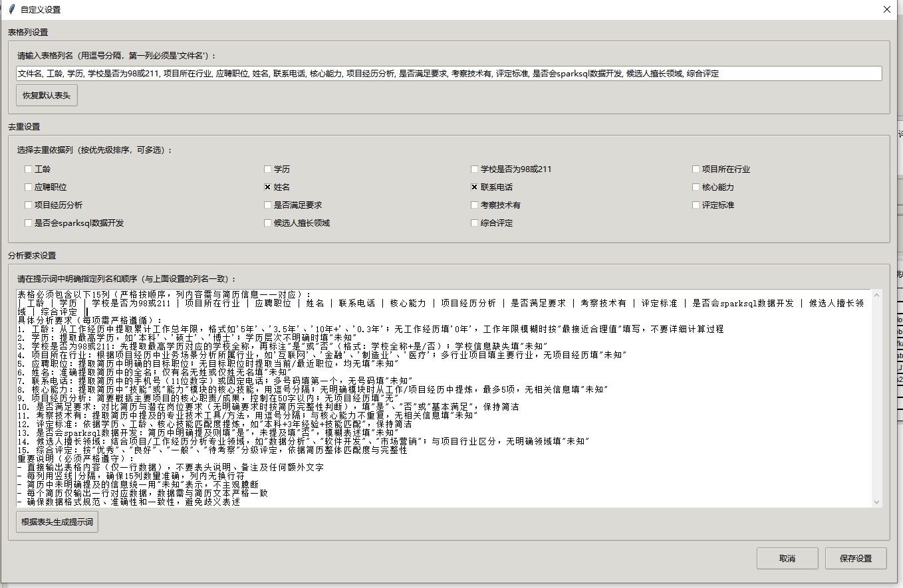Select the 评定标准 checkbox
Screen dimensions: 903x588
(696, 205)
